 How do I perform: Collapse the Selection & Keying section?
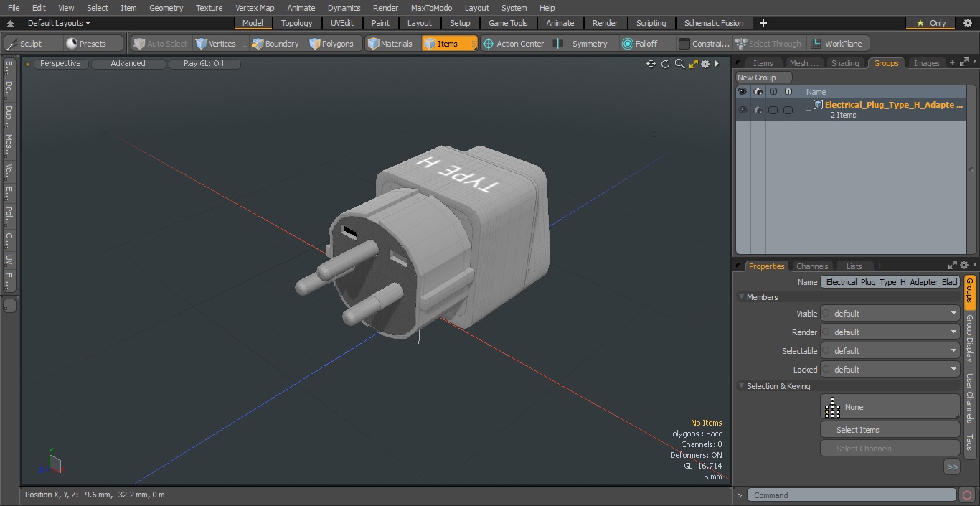click(x=741, y=386)
